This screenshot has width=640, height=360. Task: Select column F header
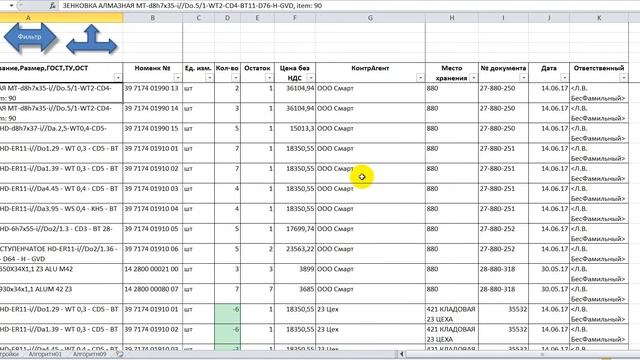295,18
